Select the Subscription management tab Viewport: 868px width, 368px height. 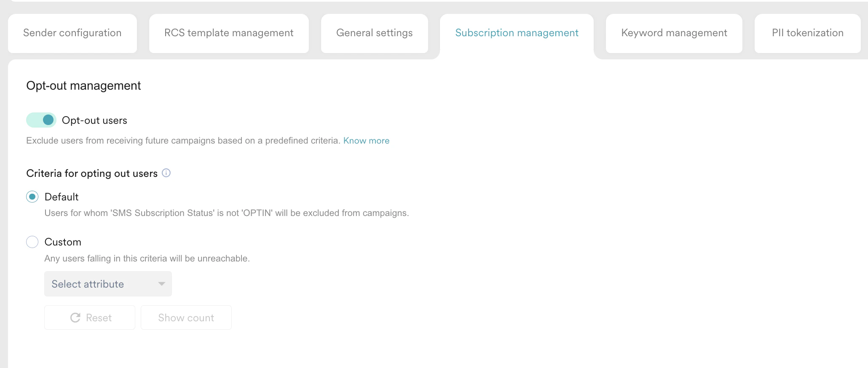coord(517,33)
